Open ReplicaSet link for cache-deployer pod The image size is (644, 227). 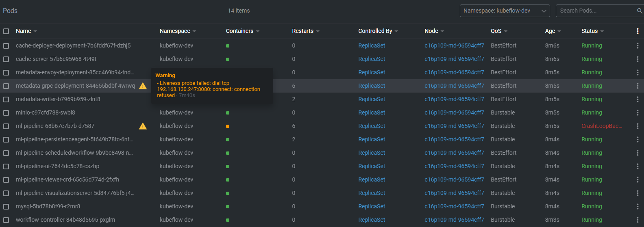point(372,46)
